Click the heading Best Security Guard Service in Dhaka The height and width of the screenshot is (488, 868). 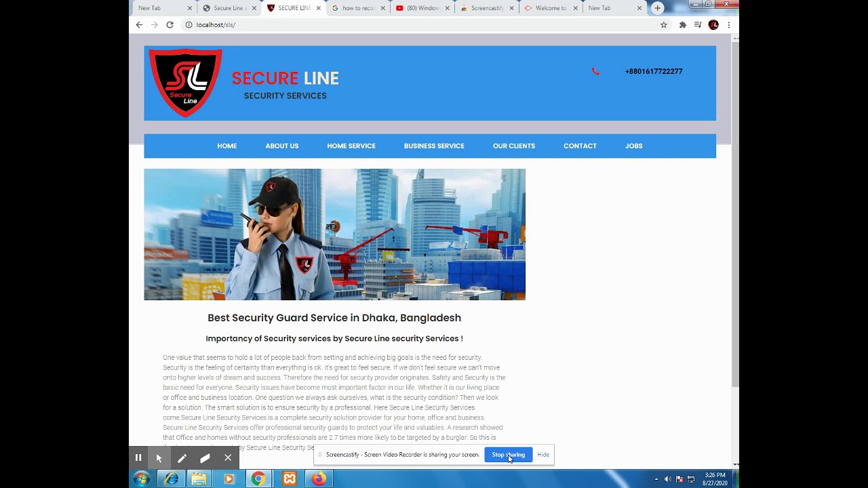click(334, 318)
